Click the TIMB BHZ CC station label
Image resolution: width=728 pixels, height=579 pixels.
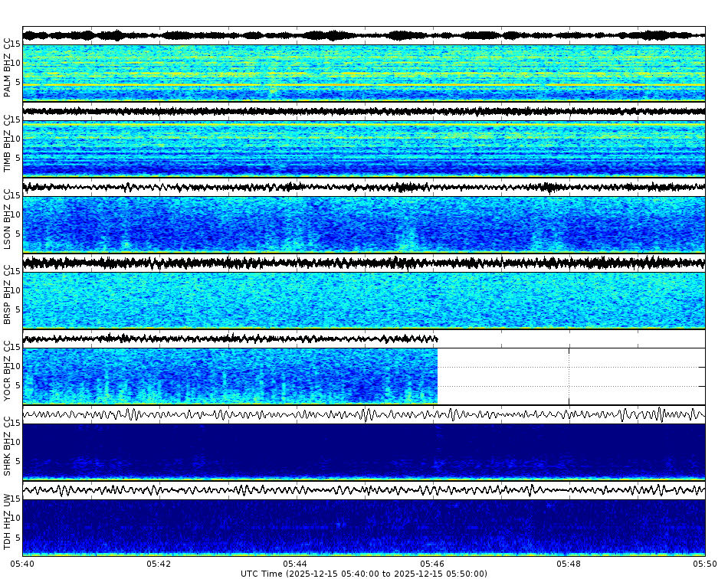[8, 142]
